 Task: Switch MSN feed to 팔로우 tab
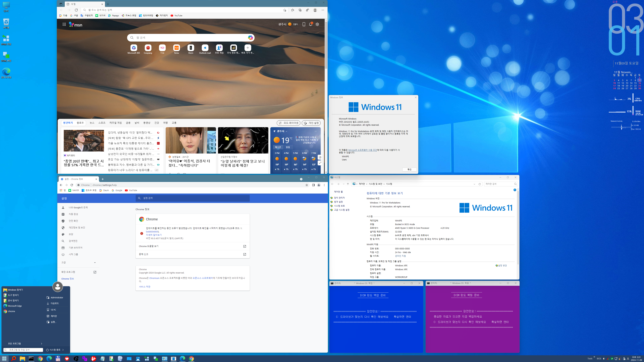pos(80,123)
